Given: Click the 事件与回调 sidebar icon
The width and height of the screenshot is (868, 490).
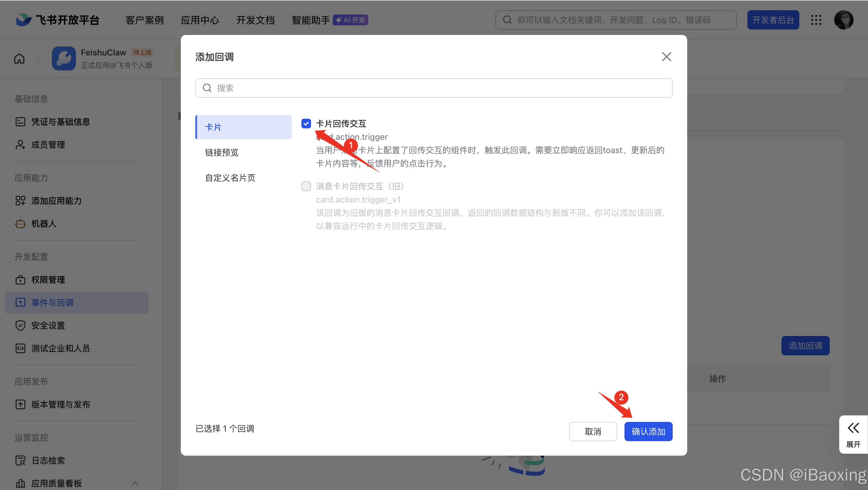Looking at the screenshot, I should pyautogui.click(x=20, y=302).
